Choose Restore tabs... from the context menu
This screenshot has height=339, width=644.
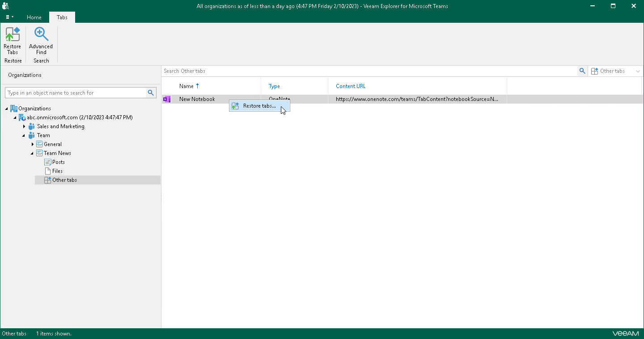coord(259,106)
